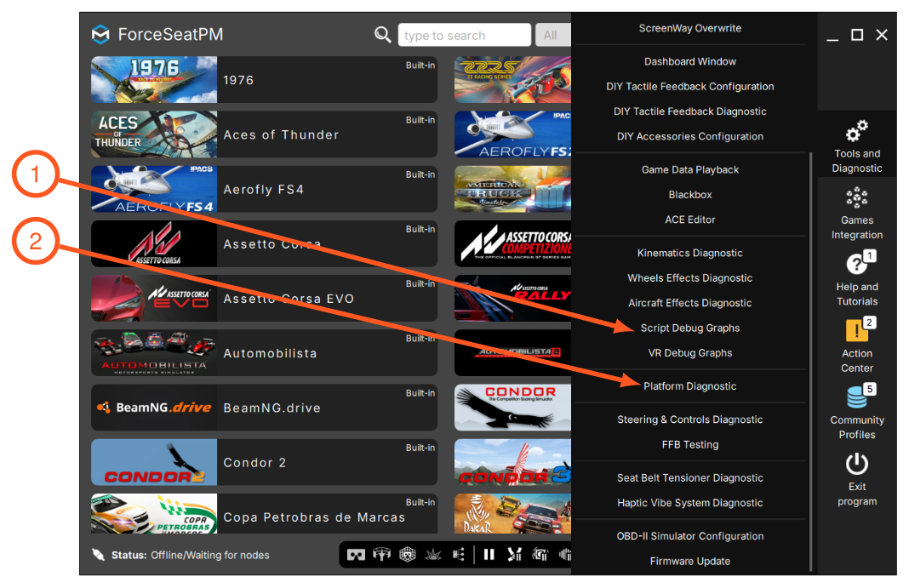The height and width of the screenshot is (588, 909).
Task: Open Steering & Controls Diagnostic
Action: click(x=690, y=420)
